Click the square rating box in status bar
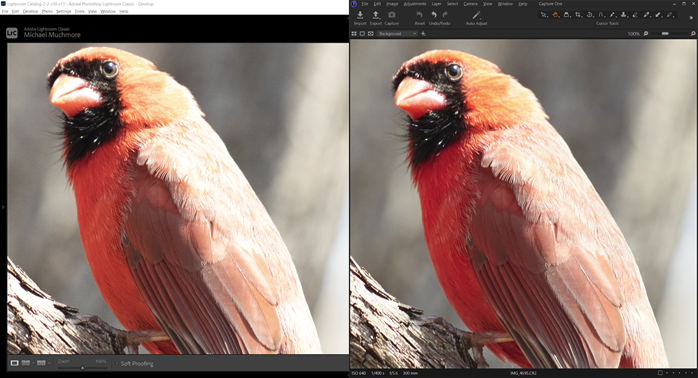The image size is (698, 378). pos(660,373)
